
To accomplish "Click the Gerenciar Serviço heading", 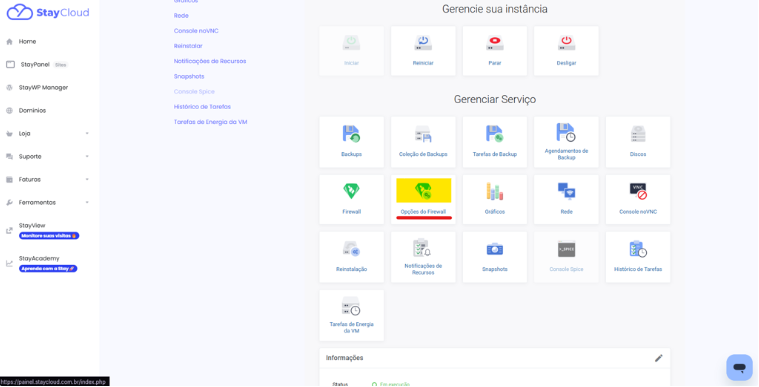I will click(495, 99).
